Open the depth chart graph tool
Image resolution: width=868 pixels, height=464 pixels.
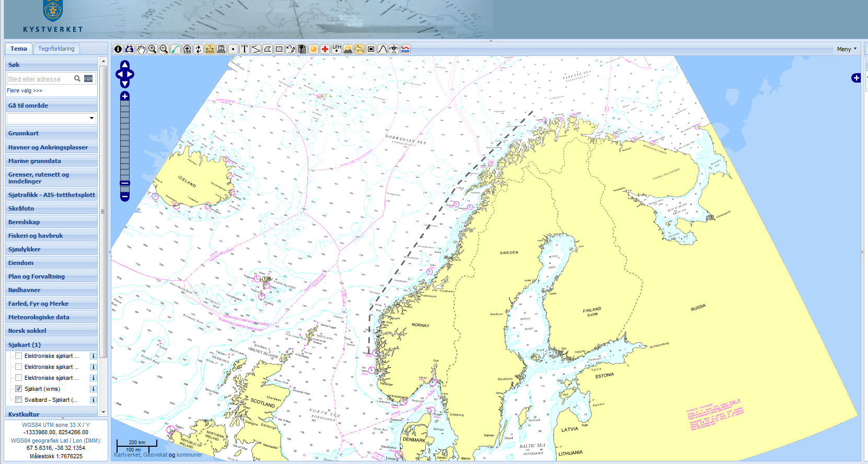(x=406, y=49)
